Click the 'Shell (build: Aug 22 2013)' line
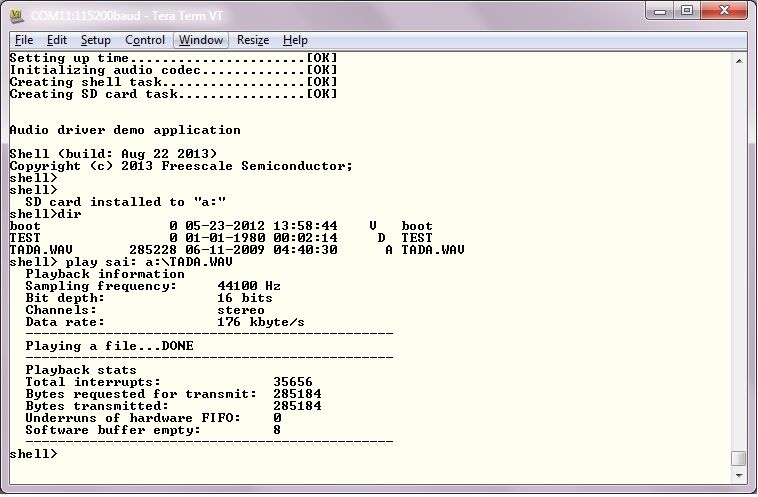This screenshot has width=758, height=497. pyautogui.click(x=113, y=154)
